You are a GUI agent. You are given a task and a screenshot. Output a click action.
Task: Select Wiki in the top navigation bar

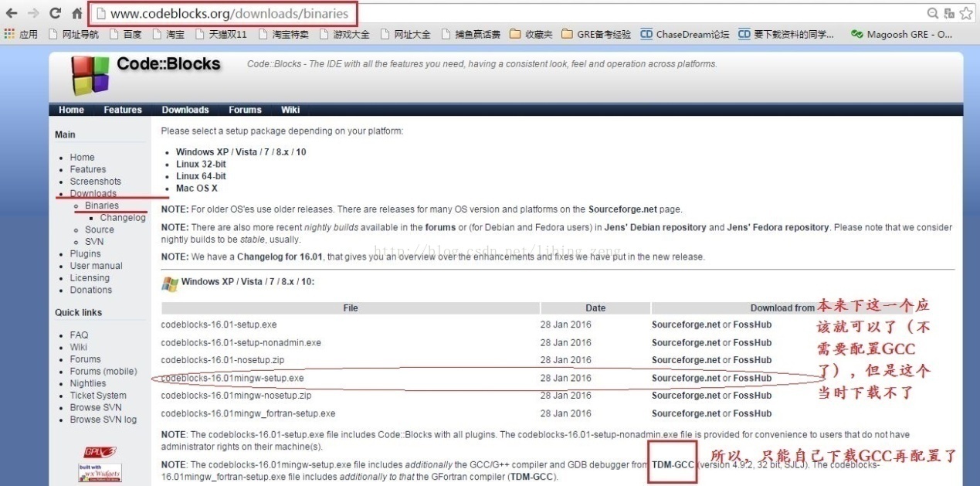[x=290, y=110]
